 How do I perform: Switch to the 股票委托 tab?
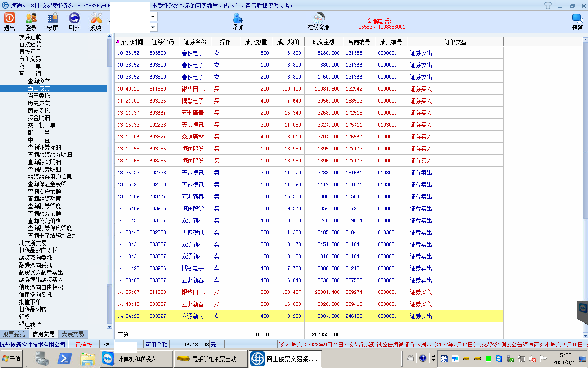pos(14,334)
